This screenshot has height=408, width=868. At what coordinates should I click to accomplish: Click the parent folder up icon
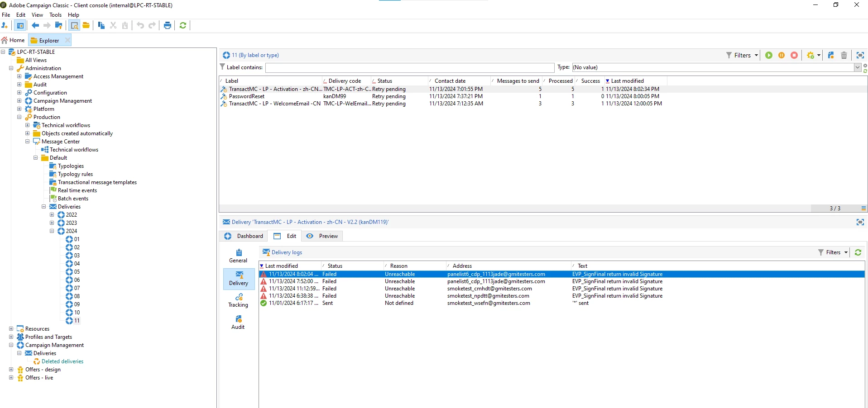click(58, 25)
